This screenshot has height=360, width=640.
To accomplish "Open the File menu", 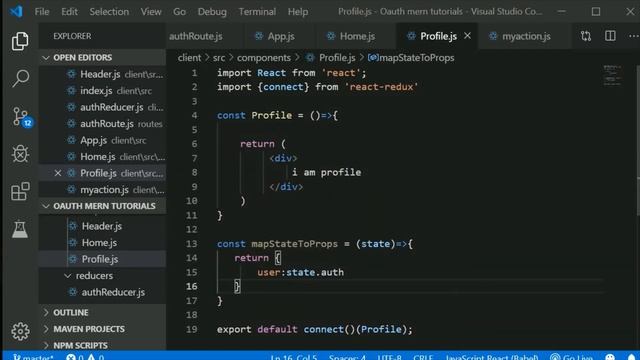I will point(42,11).
